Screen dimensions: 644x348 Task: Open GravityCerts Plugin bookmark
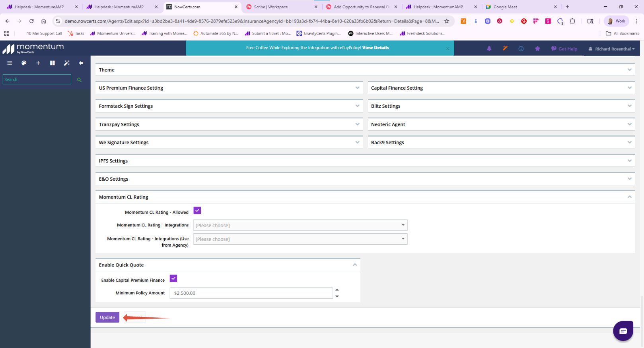pos(319,33)
